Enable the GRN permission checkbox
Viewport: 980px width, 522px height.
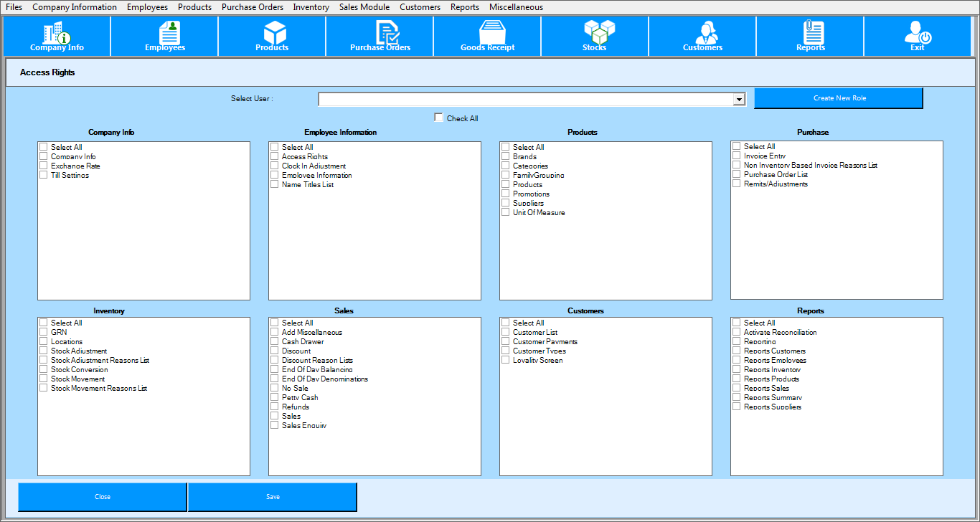tap(43, 332)
